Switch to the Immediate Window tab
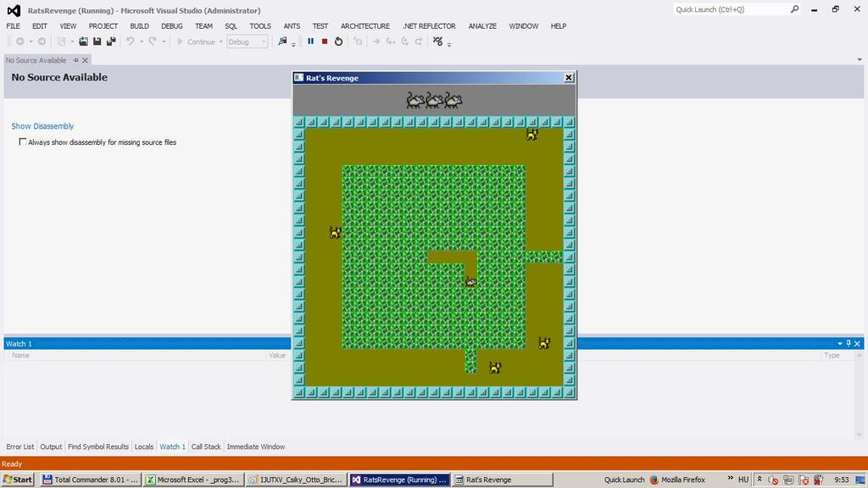Image resolution: width=868 pixels, height=488 pixels. 256,446
